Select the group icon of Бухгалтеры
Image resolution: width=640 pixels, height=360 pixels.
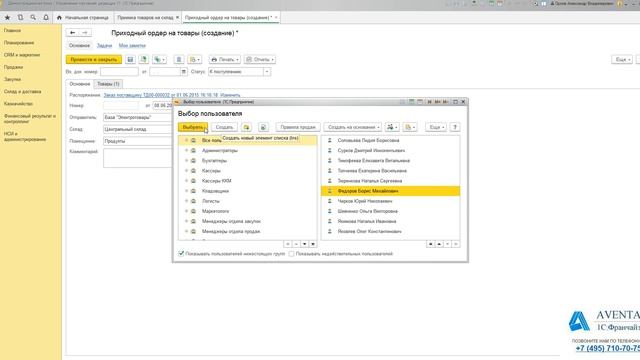pyautogui.click(x=193, y=161)
